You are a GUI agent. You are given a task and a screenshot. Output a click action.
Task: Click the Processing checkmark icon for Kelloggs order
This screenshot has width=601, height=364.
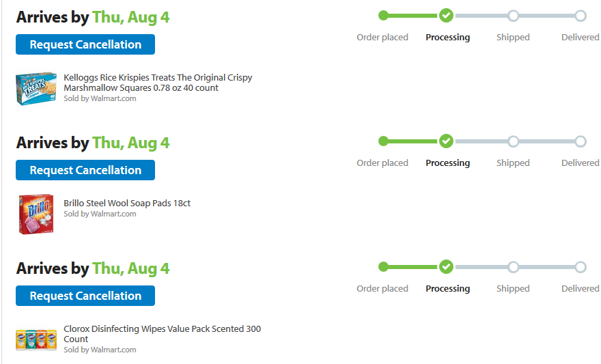pyautogui.click(x=446, y=16)
